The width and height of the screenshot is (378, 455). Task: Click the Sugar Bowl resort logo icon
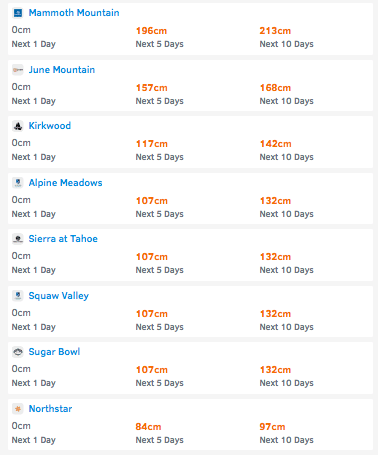tap(18, 352)
